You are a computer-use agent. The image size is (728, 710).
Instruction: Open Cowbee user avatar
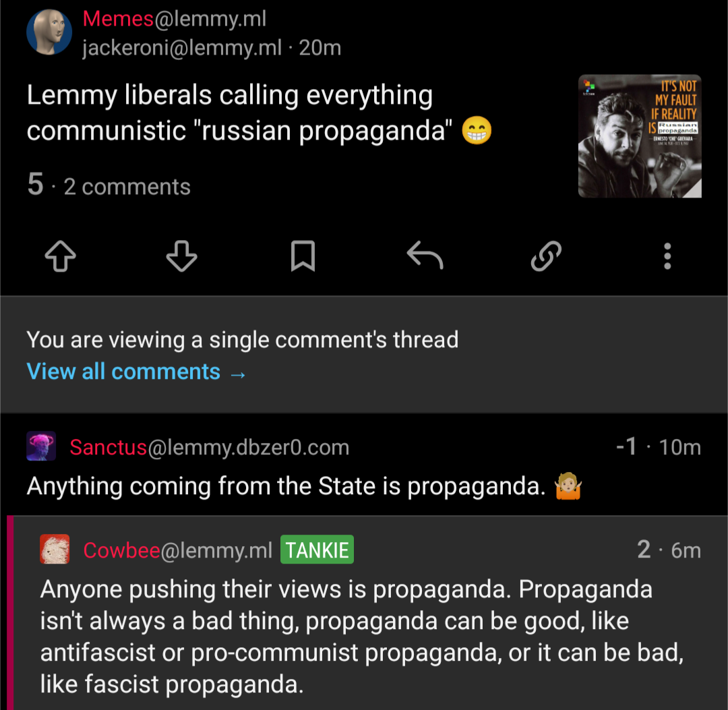(x=55, y=549)
